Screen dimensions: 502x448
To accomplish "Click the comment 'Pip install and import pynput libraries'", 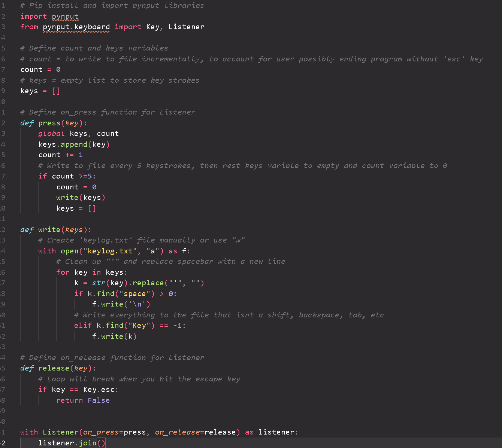I will coord(112,6).
